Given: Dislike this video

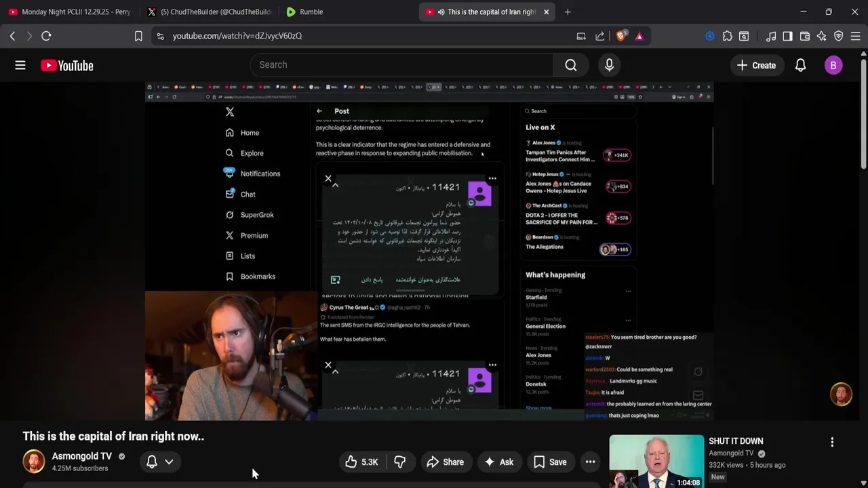Looking at the screenshot, I should pyautogui.click(x=400, y=462).
